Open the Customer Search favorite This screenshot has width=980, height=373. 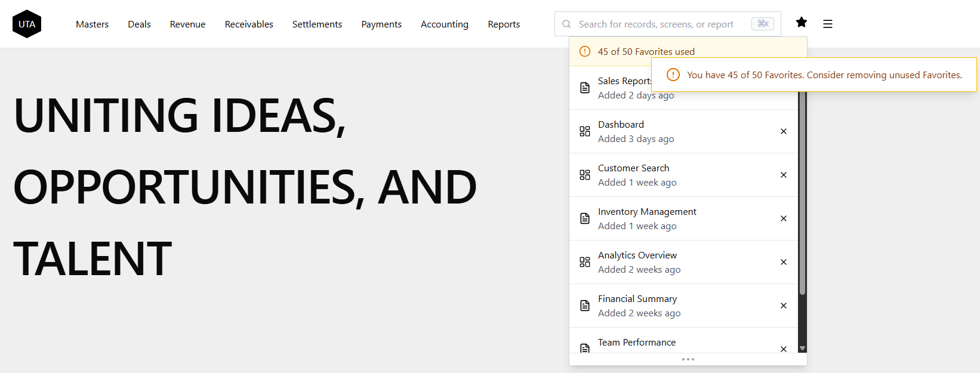(634, 168)
